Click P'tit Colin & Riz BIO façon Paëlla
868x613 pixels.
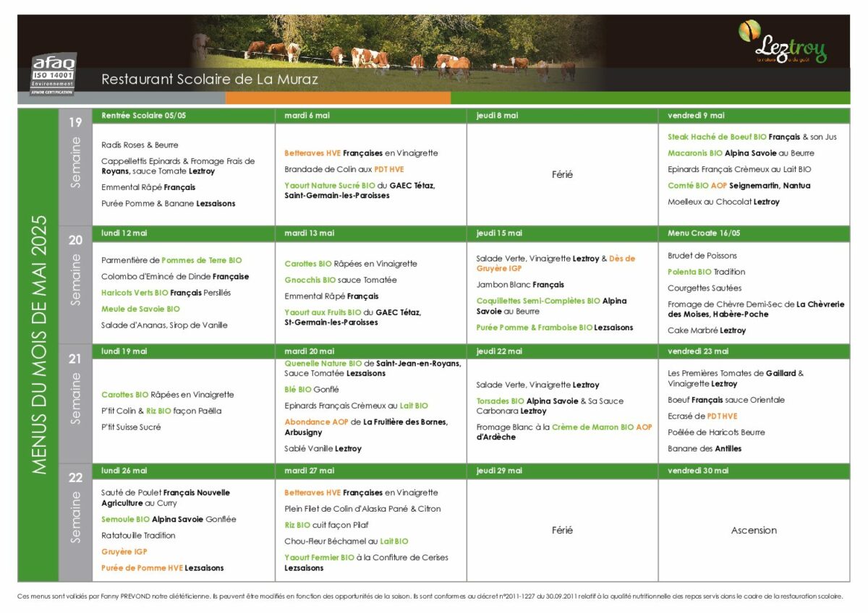pos(161,411)
